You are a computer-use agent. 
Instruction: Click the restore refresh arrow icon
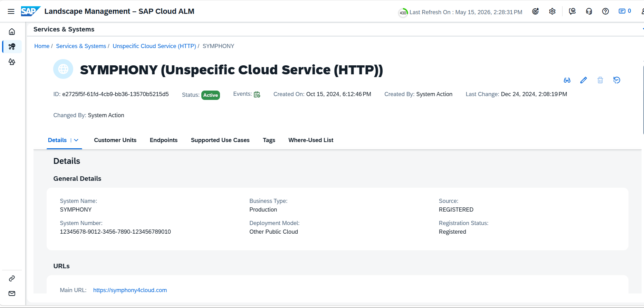click(617, 80)
